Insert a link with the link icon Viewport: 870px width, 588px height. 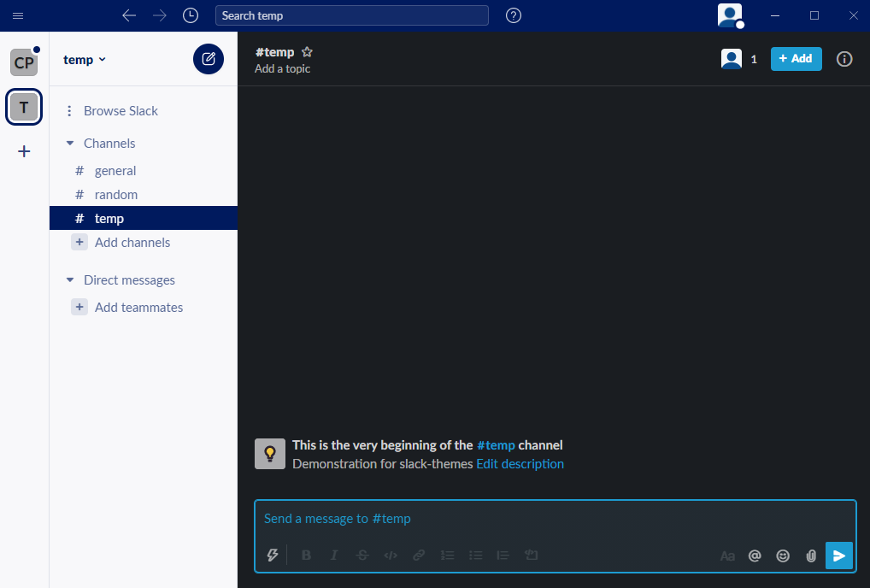point(419,555)
